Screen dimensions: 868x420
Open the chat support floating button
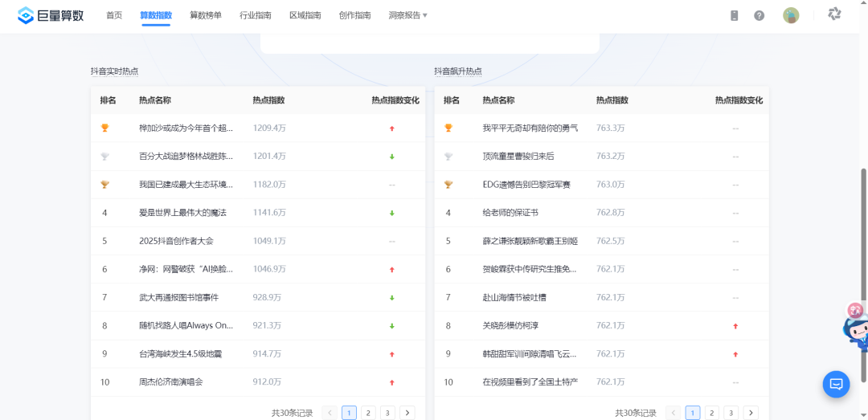tap(836, 384)
